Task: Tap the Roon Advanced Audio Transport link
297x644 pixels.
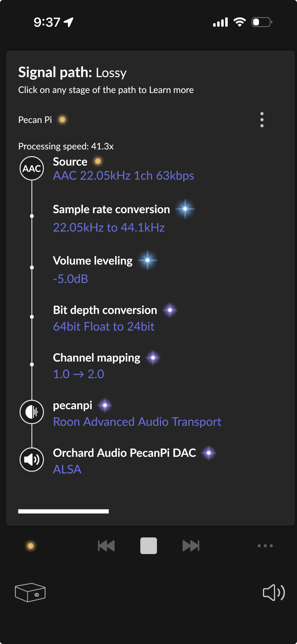Action: pos(137,422)
